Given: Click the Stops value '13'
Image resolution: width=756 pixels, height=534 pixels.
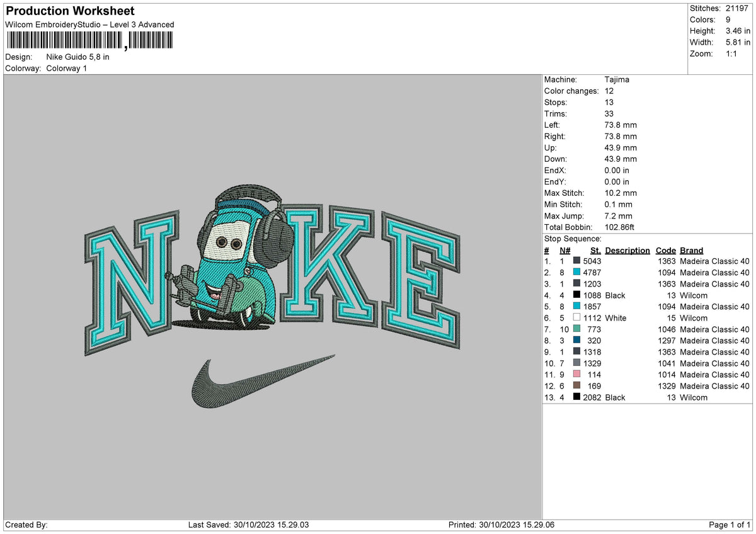Looking at the screenshot, I should pyautogui.click(x=609, y=102).
